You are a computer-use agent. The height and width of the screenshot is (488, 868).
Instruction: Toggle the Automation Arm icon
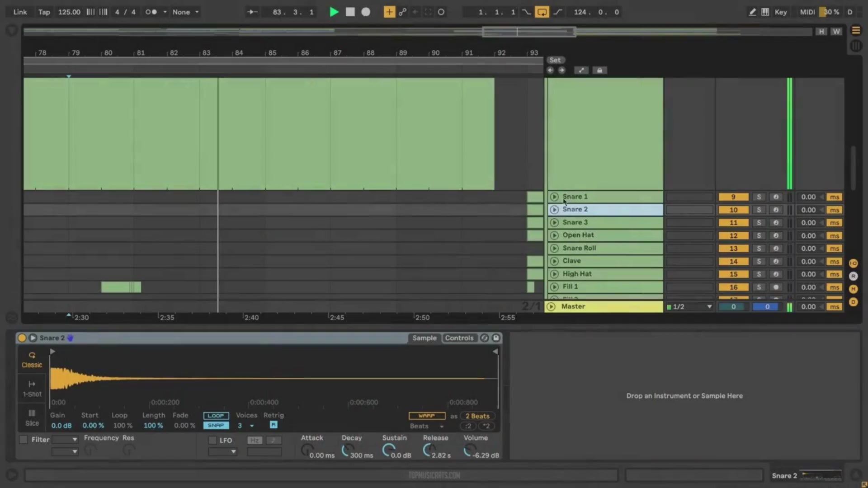click(402, 12)
